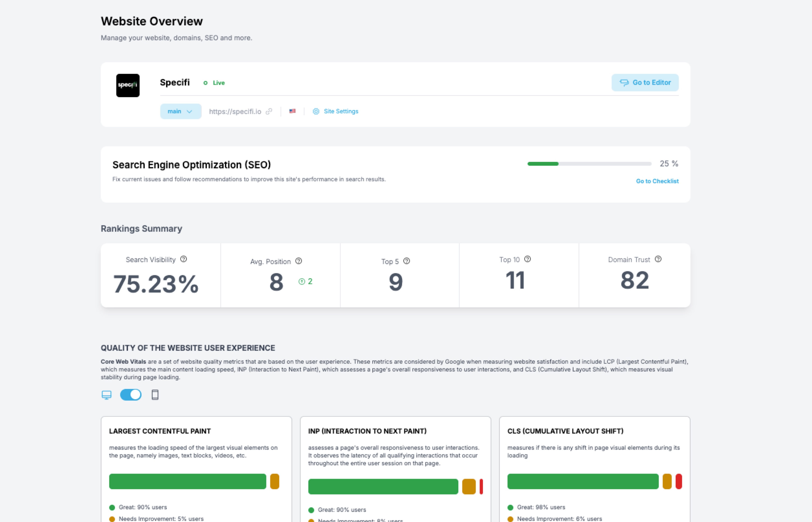This screenshot has width=812, height=522.
Task: Click the green Live status indicator
Action: point(214,83)
